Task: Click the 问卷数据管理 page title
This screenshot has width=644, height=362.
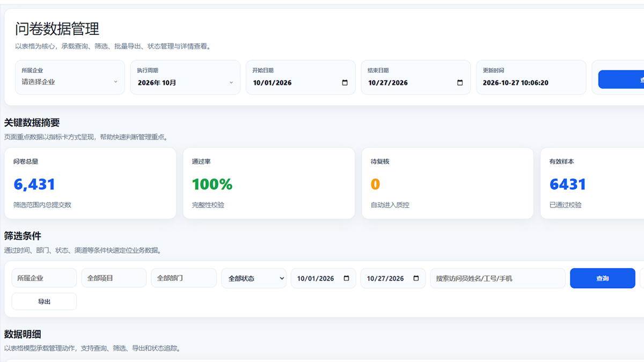Action: 57,28
